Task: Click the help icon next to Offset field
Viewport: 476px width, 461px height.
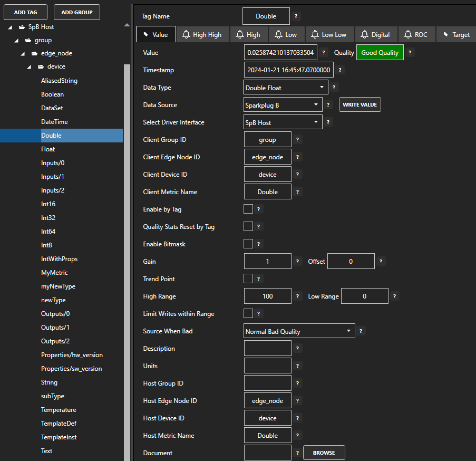Action: click(381, 262)
